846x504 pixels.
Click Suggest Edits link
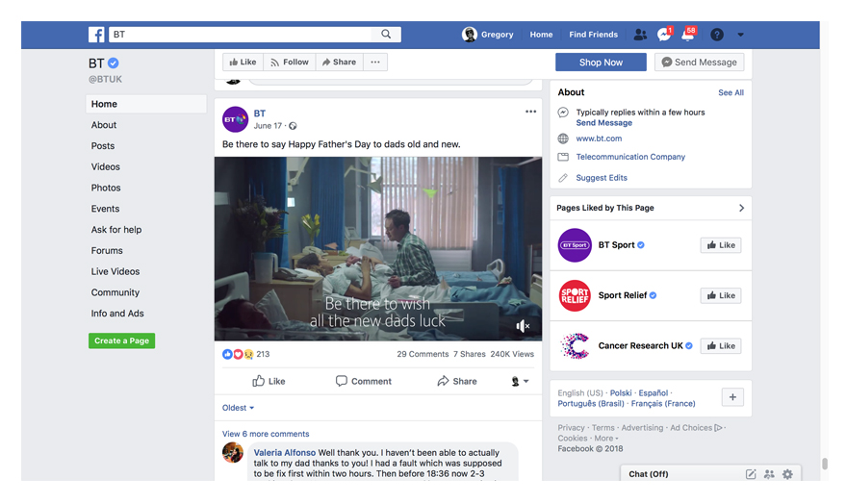point(602,178)
